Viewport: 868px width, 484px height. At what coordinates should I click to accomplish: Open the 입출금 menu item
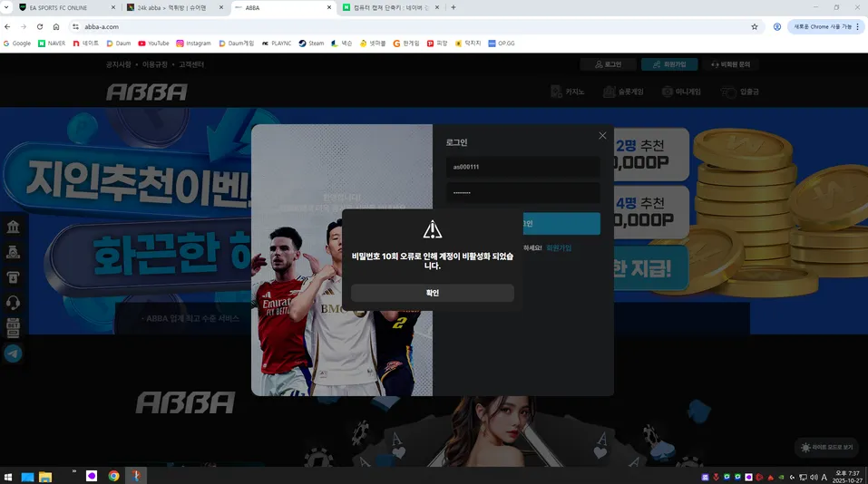point(739,92)
